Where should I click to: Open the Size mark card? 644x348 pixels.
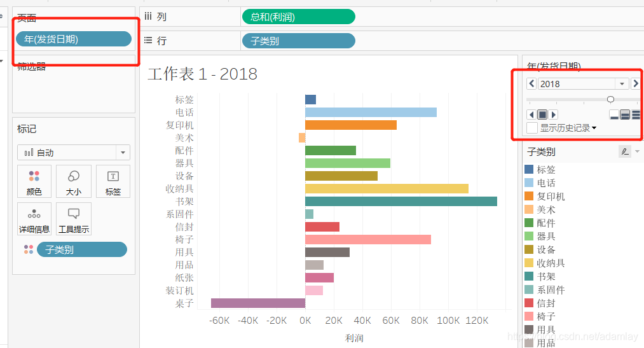[74, 181]
